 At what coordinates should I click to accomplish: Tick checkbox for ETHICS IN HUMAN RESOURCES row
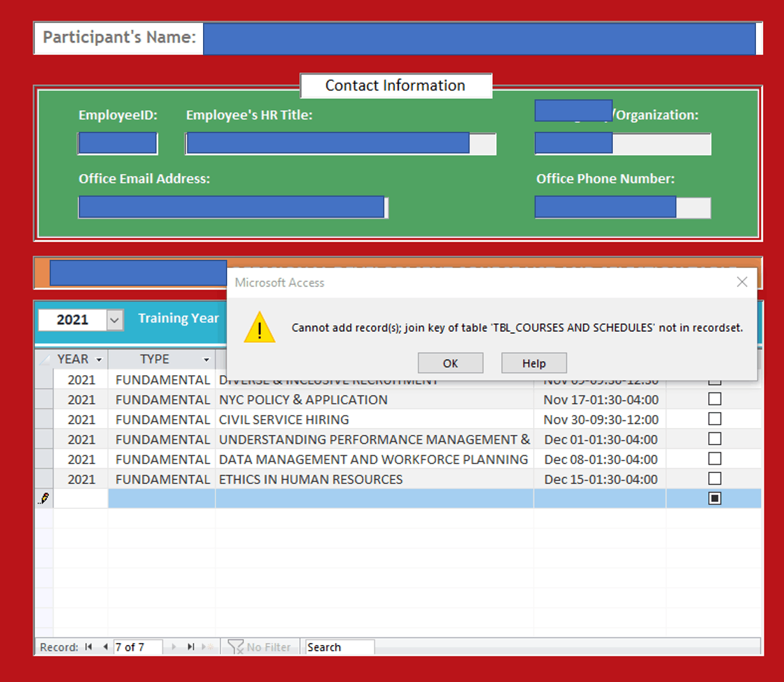pos(715,478)
